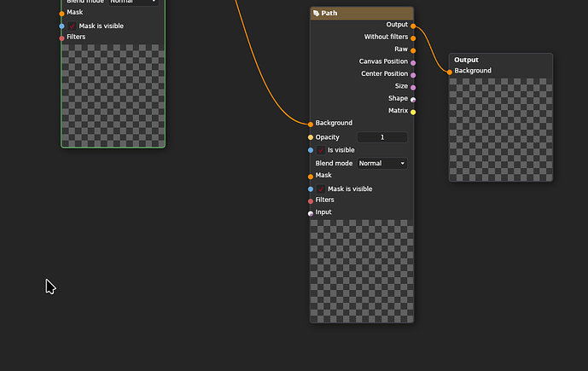
Task: Toggle Mask is visible in the Path node
Action: pyautogui.click(x=321, y=189)
